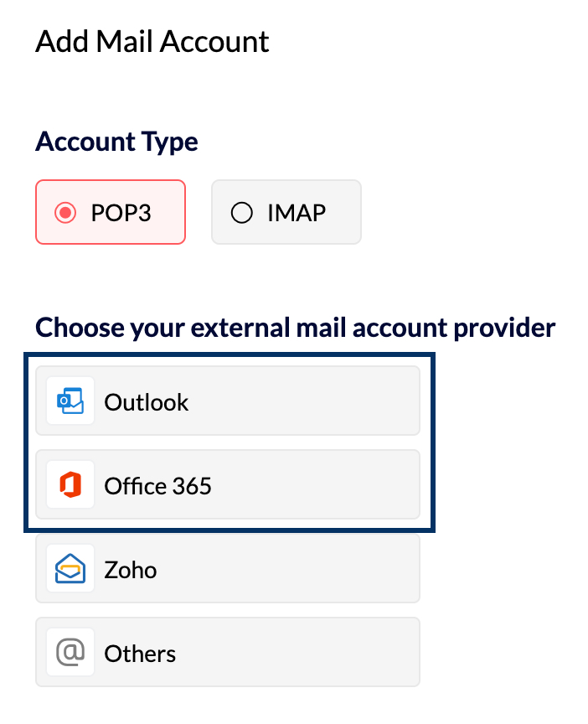
Task: Click the word 'provider' in the heading
Action: [x=507, y=327]
